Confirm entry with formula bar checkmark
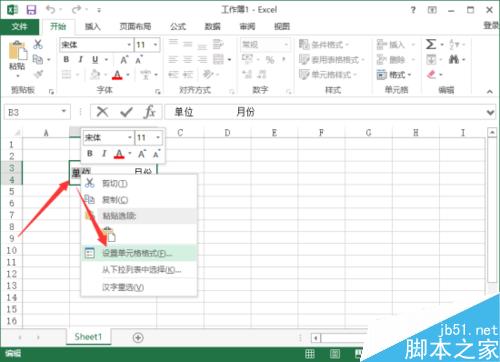 126,112
